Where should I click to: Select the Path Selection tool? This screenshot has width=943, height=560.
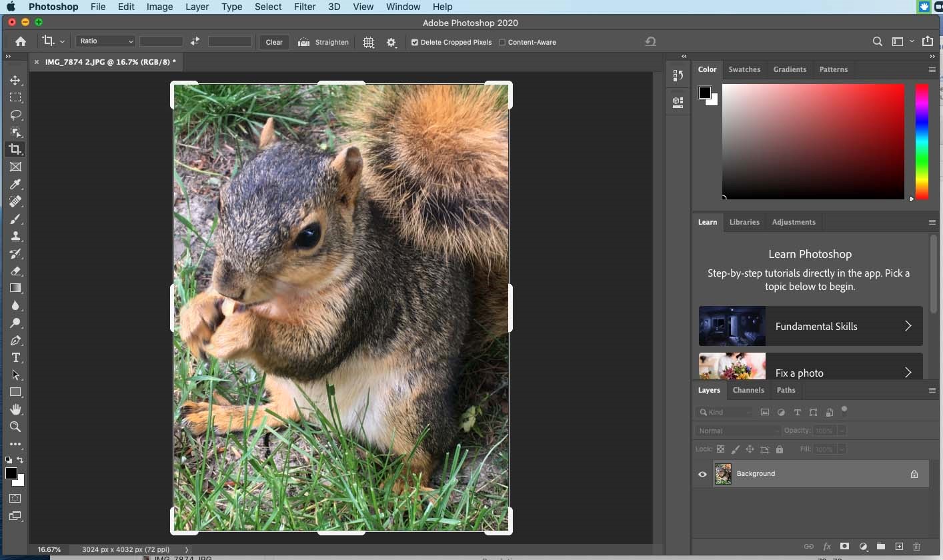point(15,375)
